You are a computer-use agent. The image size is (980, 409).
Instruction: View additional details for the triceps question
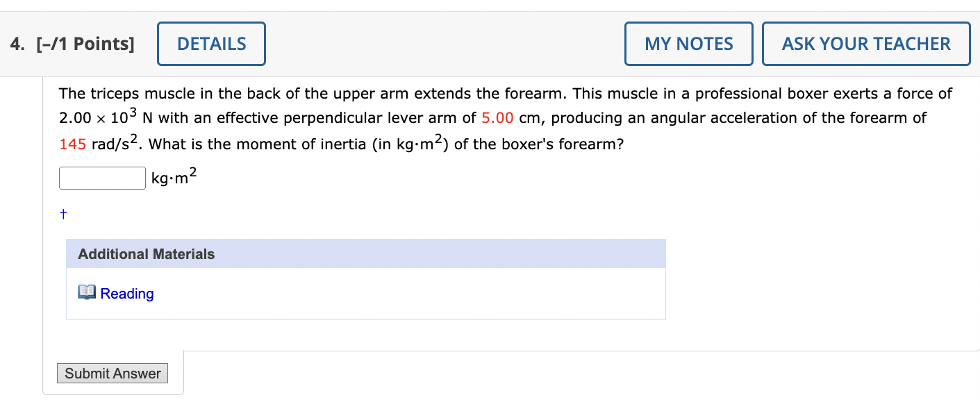[x=210, y=43]
